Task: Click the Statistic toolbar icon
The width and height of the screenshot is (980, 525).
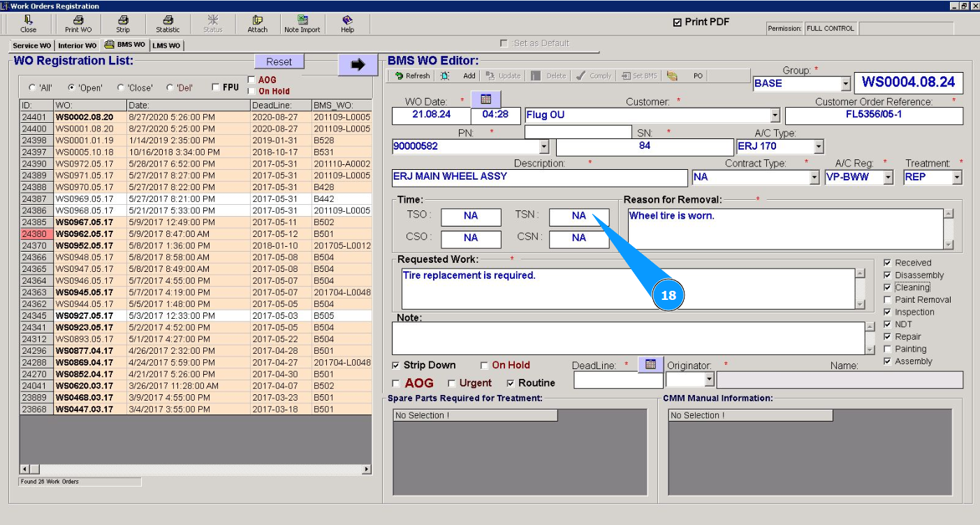Action: pyautogui.click(x=168, y=24)
